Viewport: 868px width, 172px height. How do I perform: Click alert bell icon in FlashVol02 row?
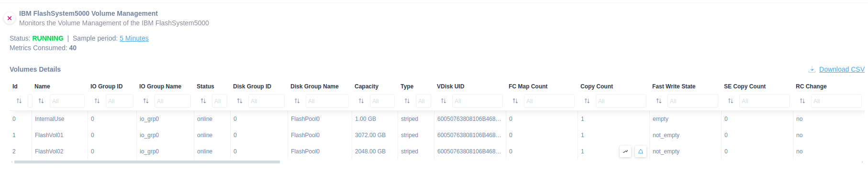tap(641, 151)
